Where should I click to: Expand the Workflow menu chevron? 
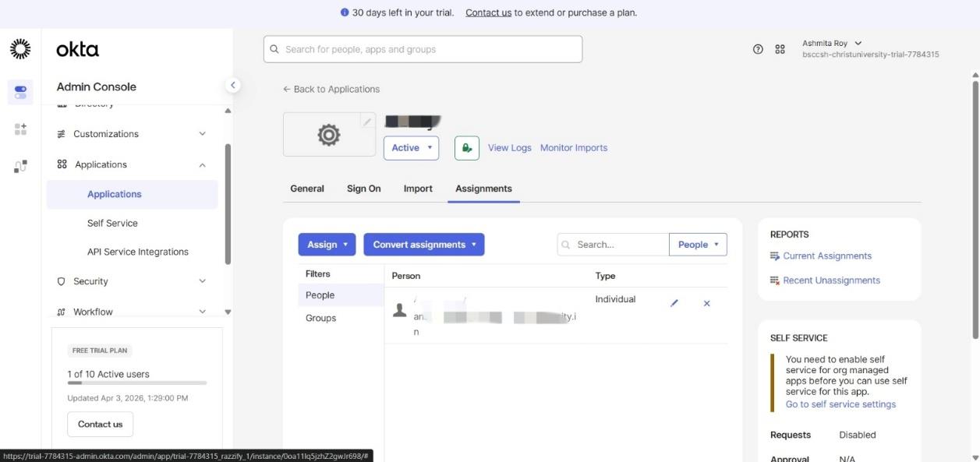tap(203, 312)
